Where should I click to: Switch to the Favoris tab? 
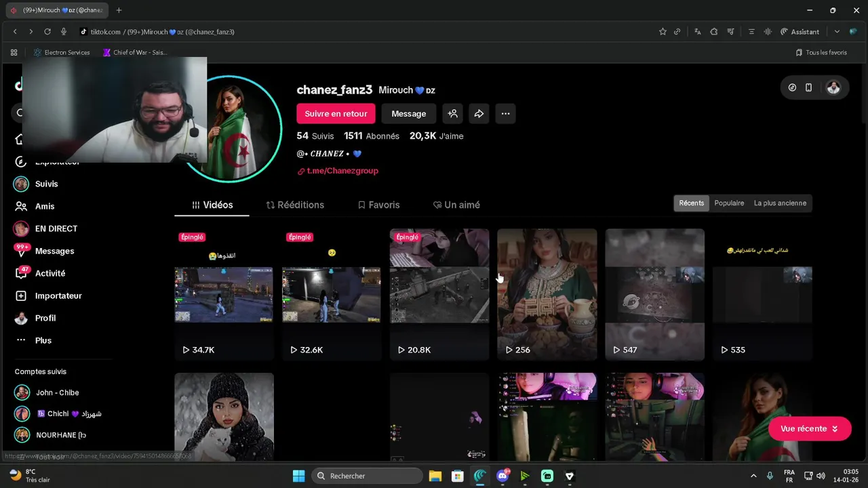pos(378,205)
